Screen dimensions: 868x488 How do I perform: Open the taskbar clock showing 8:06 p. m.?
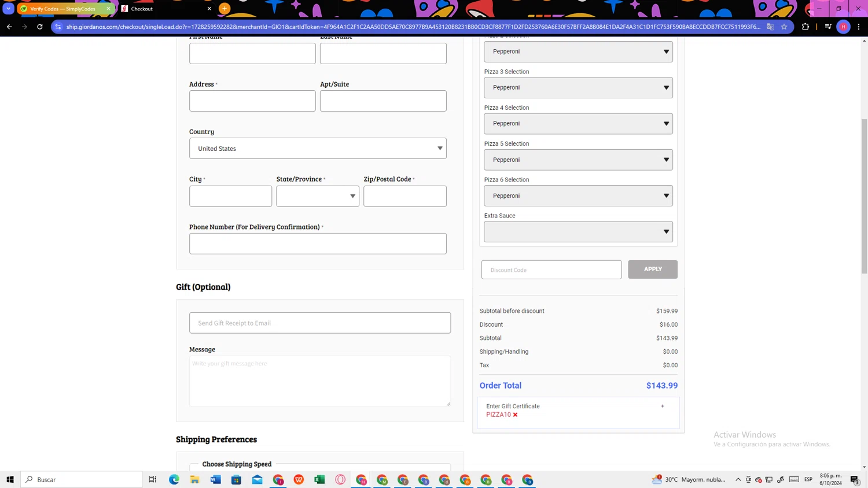click(x=831, y=479)
